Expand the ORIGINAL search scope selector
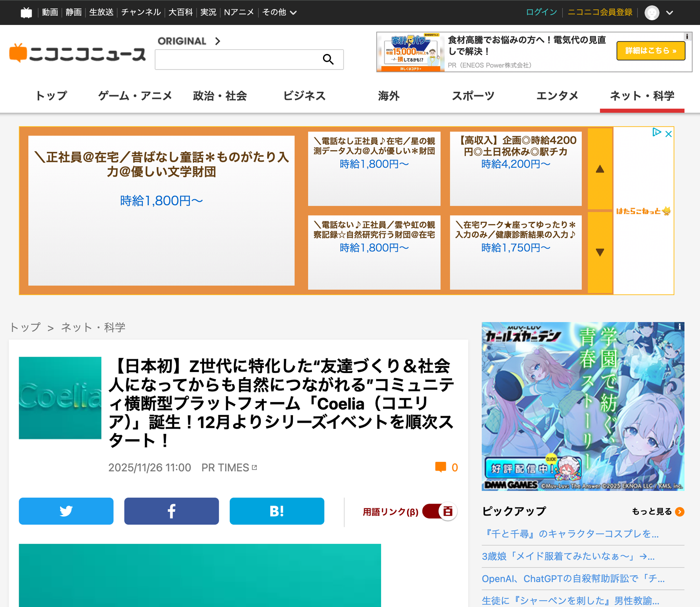 (189, 41)
